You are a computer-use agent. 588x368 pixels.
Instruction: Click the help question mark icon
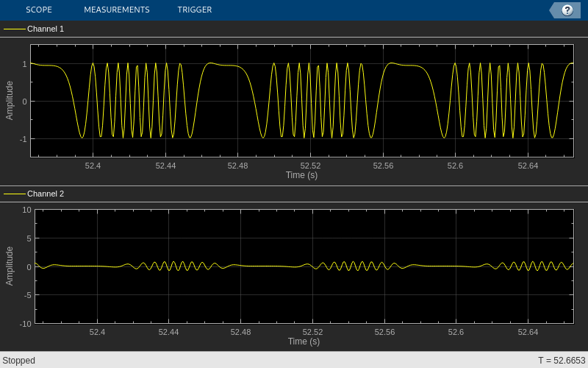567,10
